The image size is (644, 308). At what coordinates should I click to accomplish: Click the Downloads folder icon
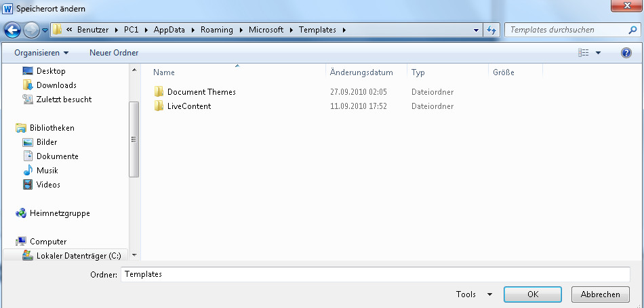click(x=28, y=85)
